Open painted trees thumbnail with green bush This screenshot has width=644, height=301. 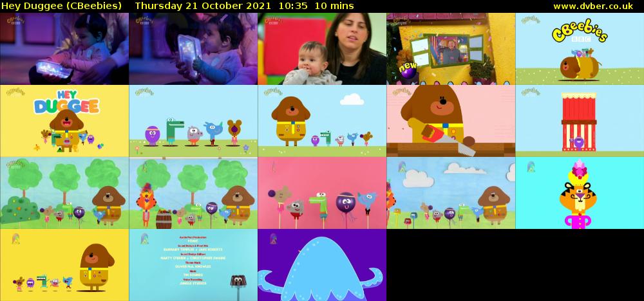pos(64,193)
